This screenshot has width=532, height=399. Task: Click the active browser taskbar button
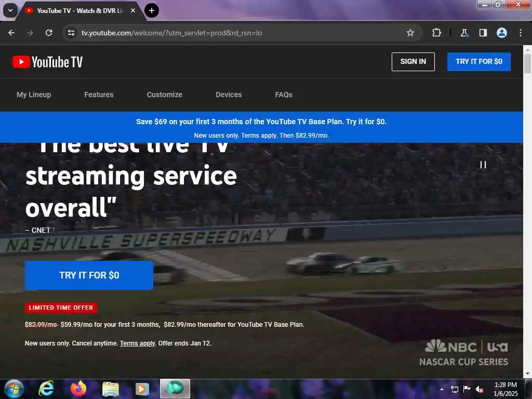tap(175, 389)
